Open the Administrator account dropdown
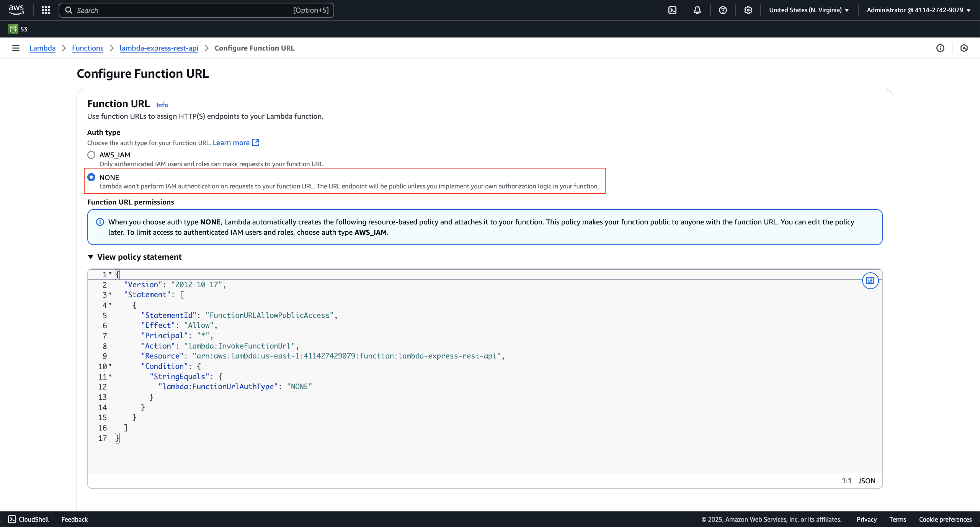Screen dimensions: 980x527 coord(918,10)
